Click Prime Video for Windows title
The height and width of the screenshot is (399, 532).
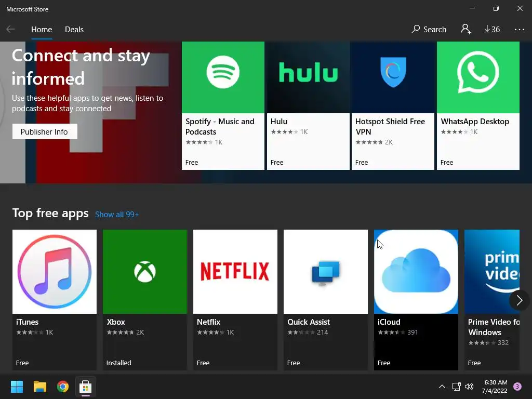(494, 327)
